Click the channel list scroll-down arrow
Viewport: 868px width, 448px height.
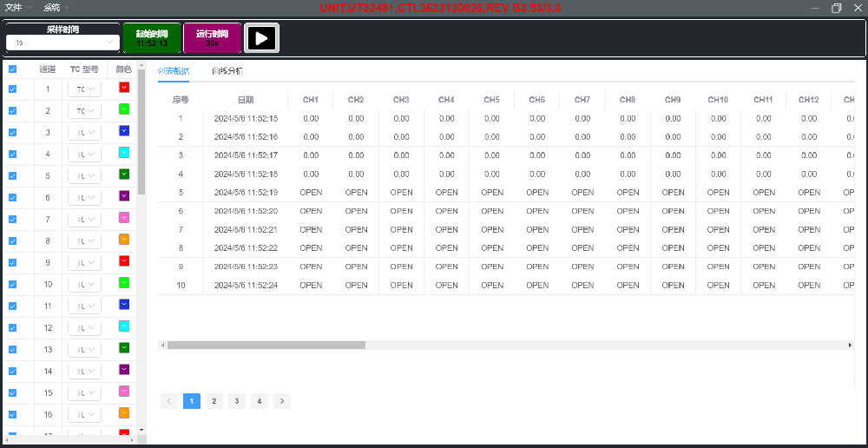click(141, 430)
